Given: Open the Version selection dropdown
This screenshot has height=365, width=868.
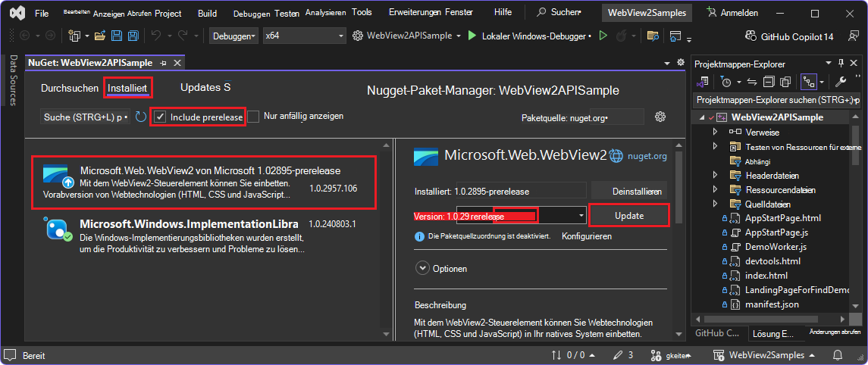Looking at the screenshot, I should tap(581, 215).
